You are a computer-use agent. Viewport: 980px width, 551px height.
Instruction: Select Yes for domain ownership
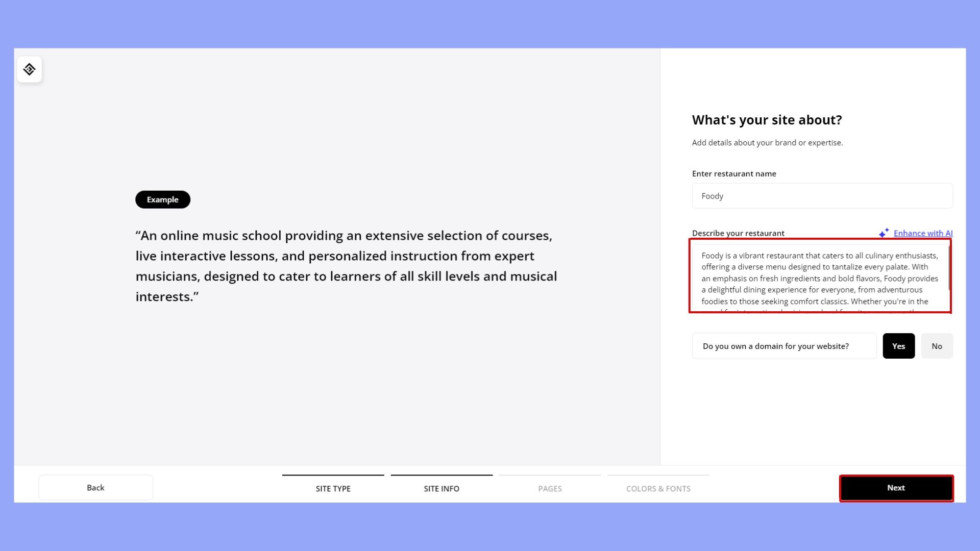click(898, 346)
